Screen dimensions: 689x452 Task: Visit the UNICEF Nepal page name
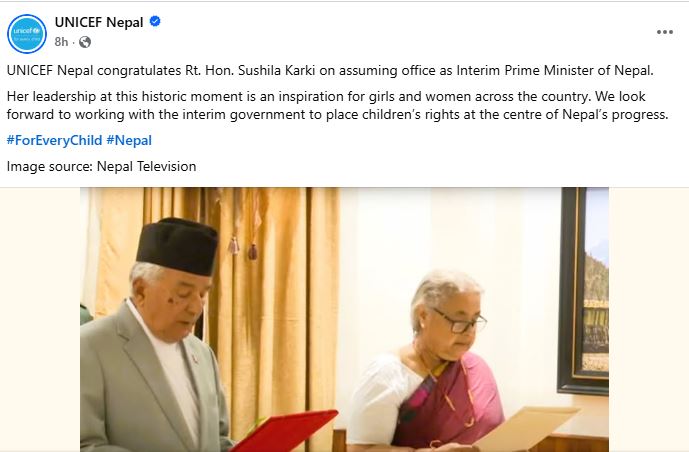(99, 22)
